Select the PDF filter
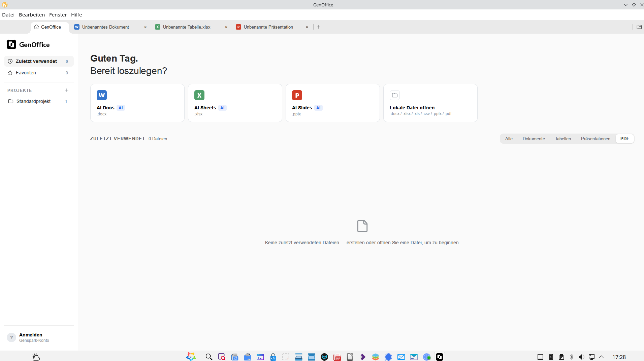 click(625, 139)
